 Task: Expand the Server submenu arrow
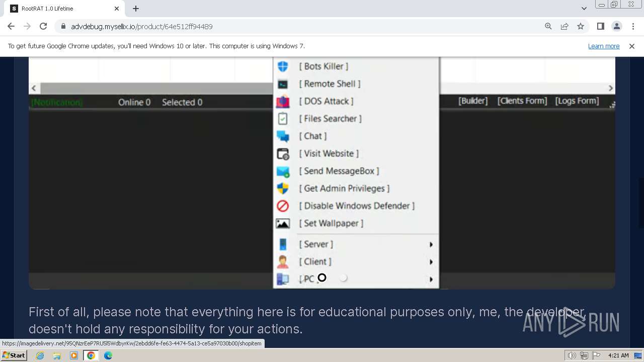[x=431, y=245]
